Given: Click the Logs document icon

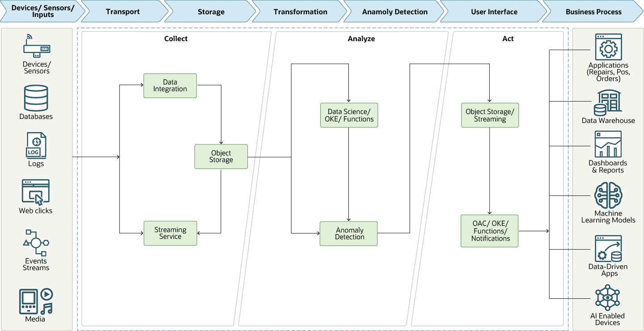Looking at the screenshot, I should 36,144.
